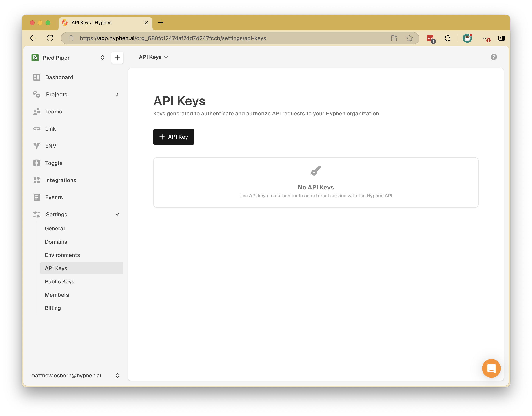Screen dimensions: 532x416
Task: Click the Pied Piper organization logo
Action: pos(35,58)
